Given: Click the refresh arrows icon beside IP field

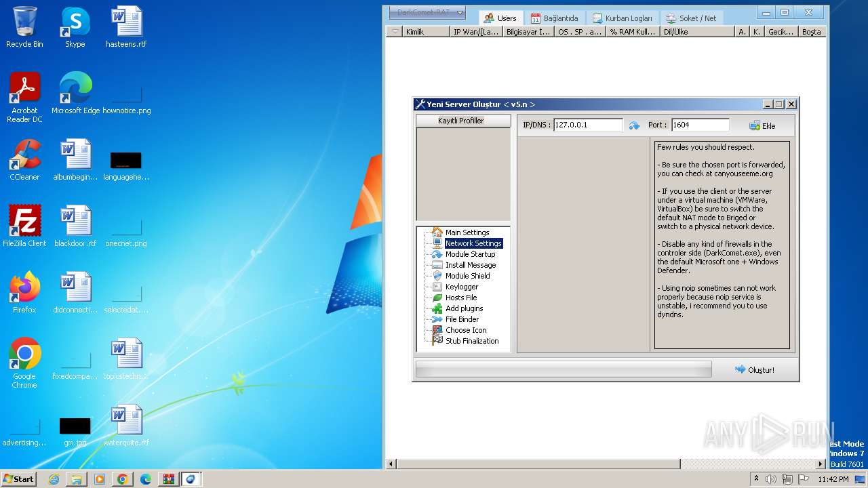Looking at the screenshot, I should tap(634, 125).
